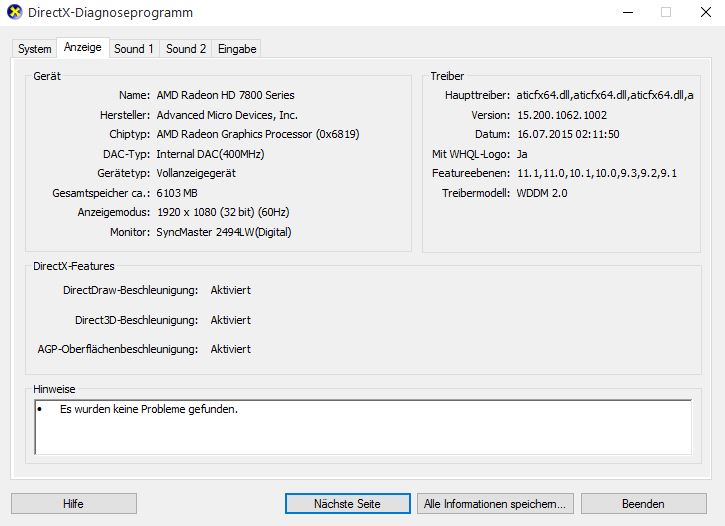This screenshot has width=725, height=526.
Task: Click the '6103 MB' memory value
Action: coord(177,193)
